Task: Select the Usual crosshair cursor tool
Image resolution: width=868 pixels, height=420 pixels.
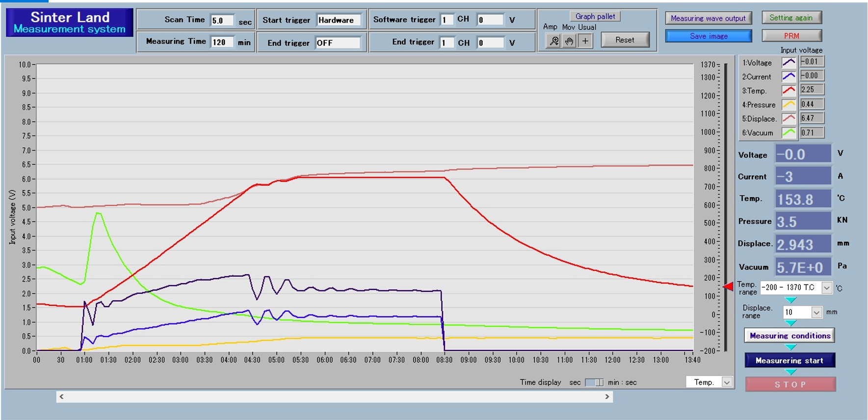Action: [585, 41]
